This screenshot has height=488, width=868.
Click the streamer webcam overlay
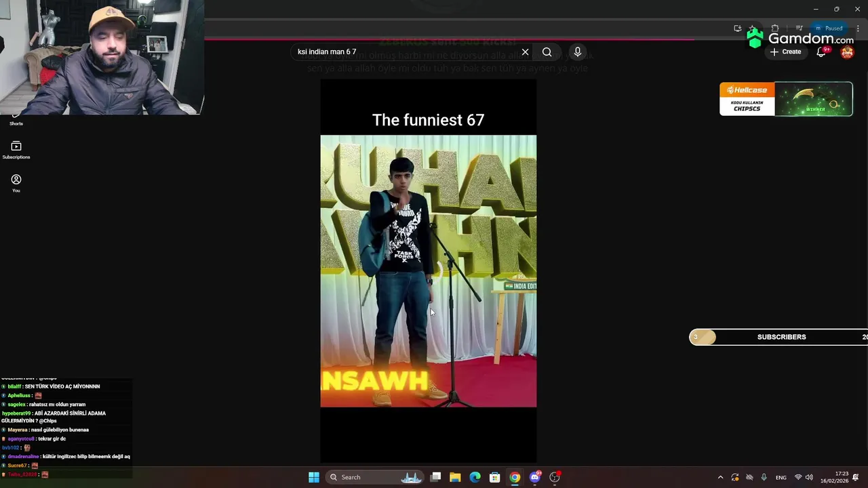(102, 57)
